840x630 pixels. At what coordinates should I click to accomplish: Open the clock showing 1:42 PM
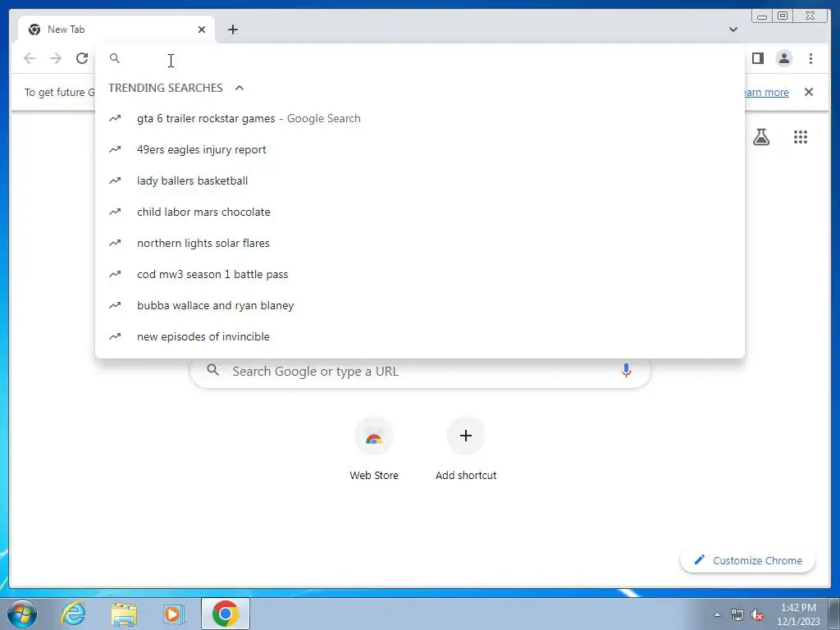point(798,614)
